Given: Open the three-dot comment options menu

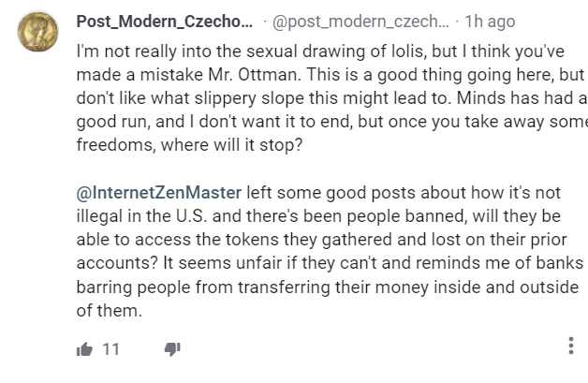Looking at the screenshot, I should [571, 346].
